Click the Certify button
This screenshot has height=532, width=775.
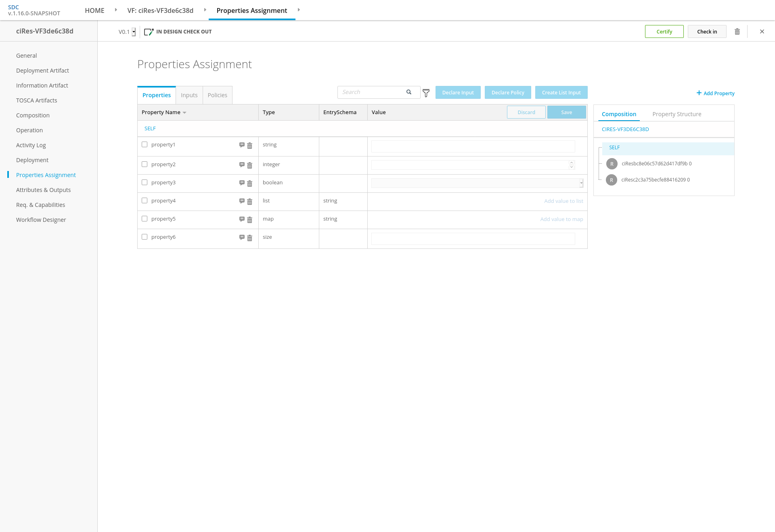pyautogui.click(x=664, y=31)
